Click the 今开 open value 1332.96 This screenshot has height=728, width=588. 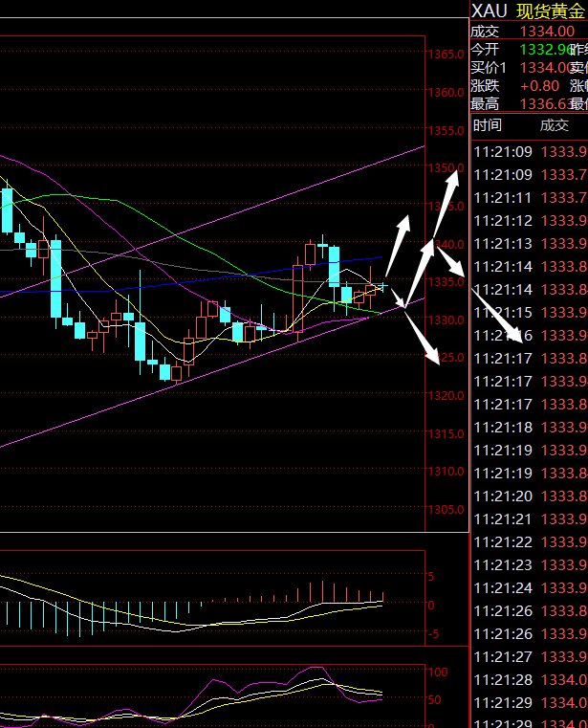tap(545, 50)
